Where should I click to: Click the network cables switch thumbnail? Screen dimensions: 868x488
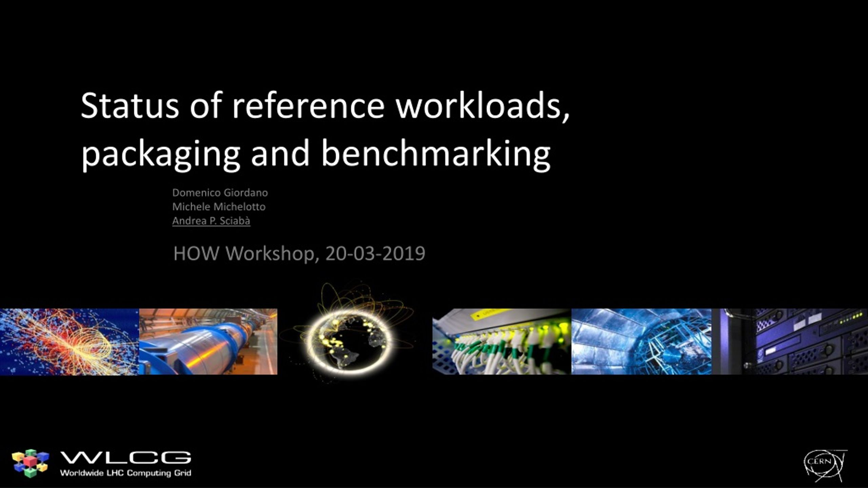point(502,342)
